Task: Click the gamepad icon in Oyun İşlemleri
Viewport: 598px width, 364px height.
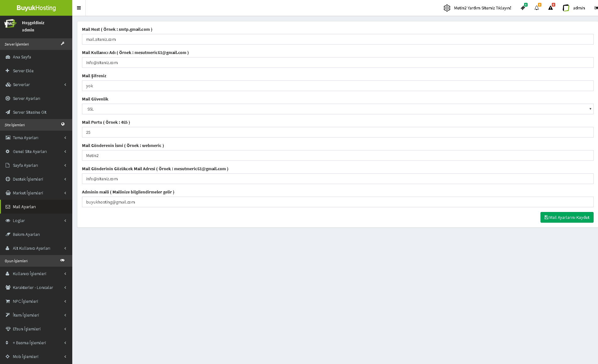Action: tap(63, 260)
